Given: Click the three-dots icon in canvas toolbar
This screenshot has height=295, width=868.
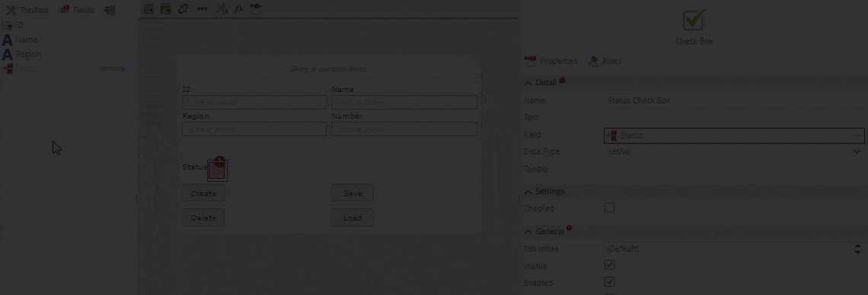Looking at the screenshot, I should 202,9.
